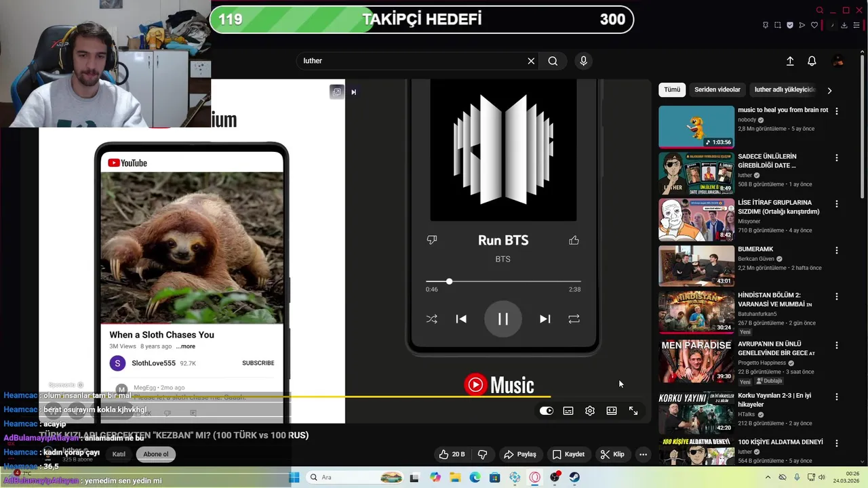The height and width of the screenshot is (488, 868).
Task: Join the channel with Katıl button
Action: (x=119, y=454)
